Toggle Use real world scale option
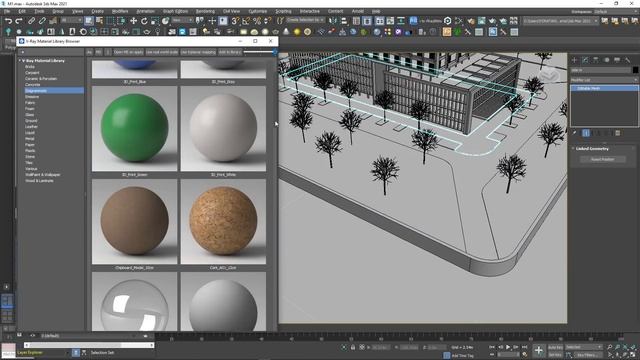Image resolution: width=640 pixels, height=360 pixels. [162, 52]
